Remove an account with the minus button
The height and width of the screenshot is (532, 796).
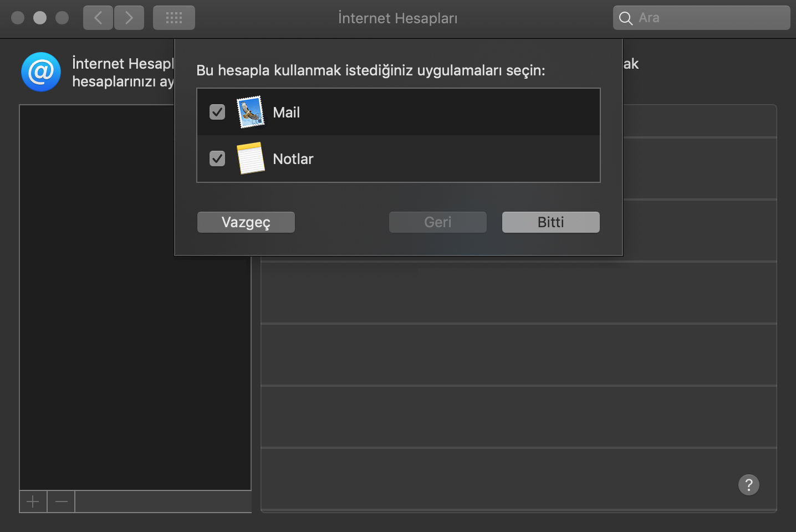pos(60,501)
